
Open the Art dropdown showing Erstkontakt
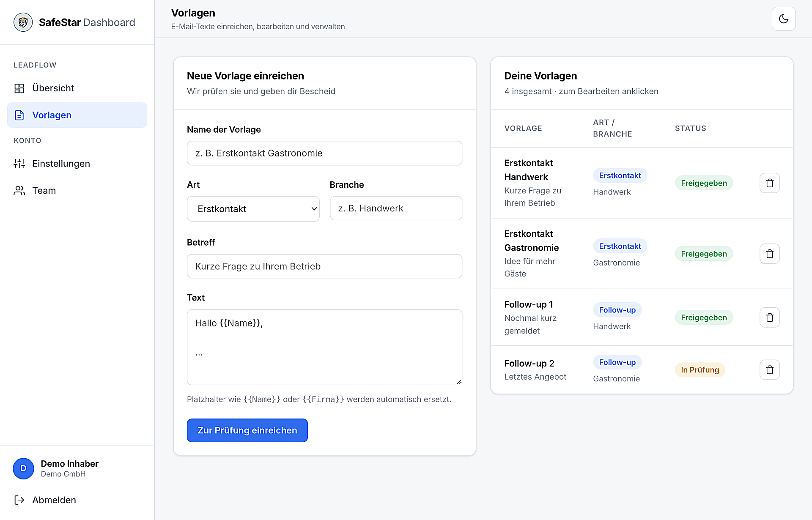[253, 209]
